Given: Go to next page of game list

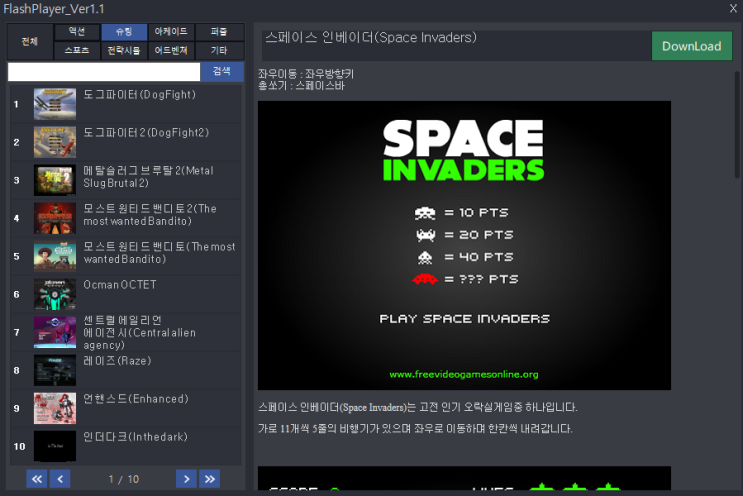Looking at the screenshot, I should pyautogui.click(x=186, y=479).
